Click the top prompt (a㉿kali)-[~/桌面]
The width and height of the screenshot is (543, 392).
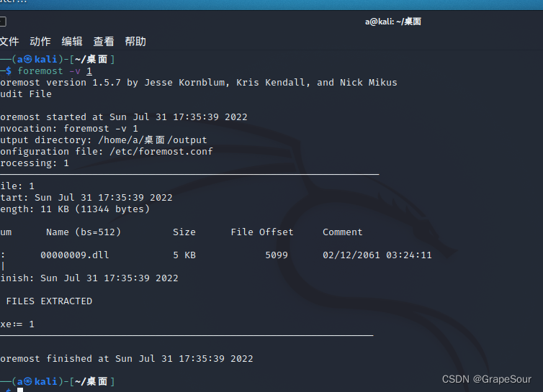coord(58,59)
